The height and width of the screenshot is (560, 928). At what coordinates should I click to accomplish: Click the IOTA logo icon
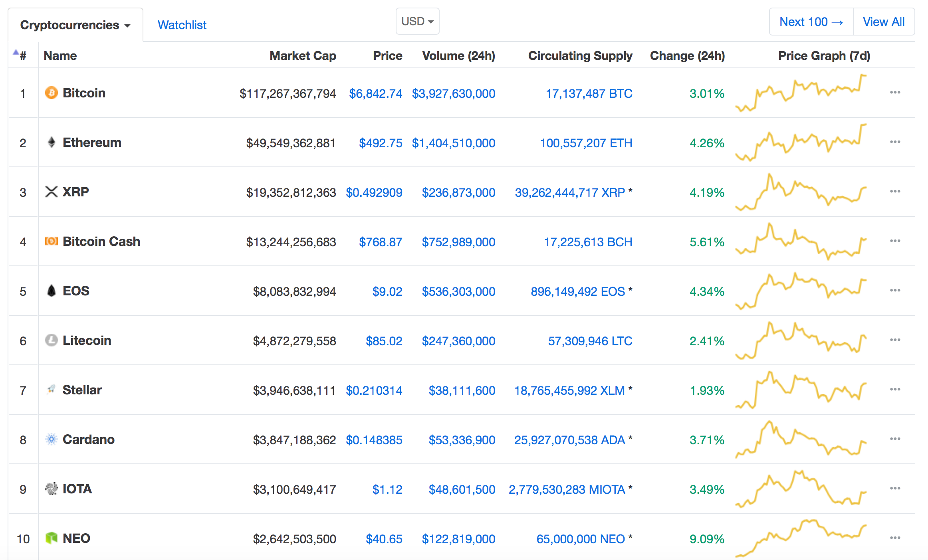pyautogui.click(x=52, y=489)
